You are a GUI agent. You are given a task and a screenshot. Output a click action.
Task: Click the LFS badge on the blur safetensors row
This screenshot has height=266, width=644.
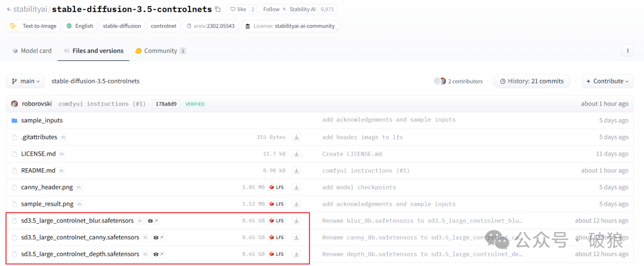pos(277,221)
